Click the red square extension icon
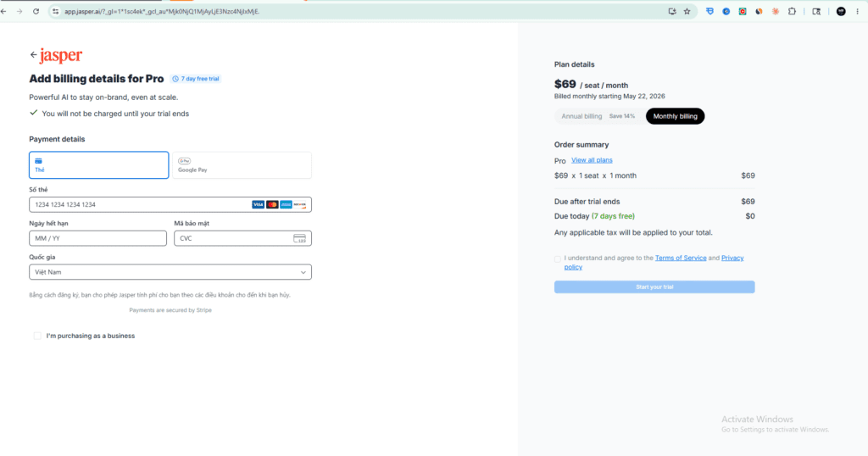This screenshot has width=868, height=456. tap(743, 11)
